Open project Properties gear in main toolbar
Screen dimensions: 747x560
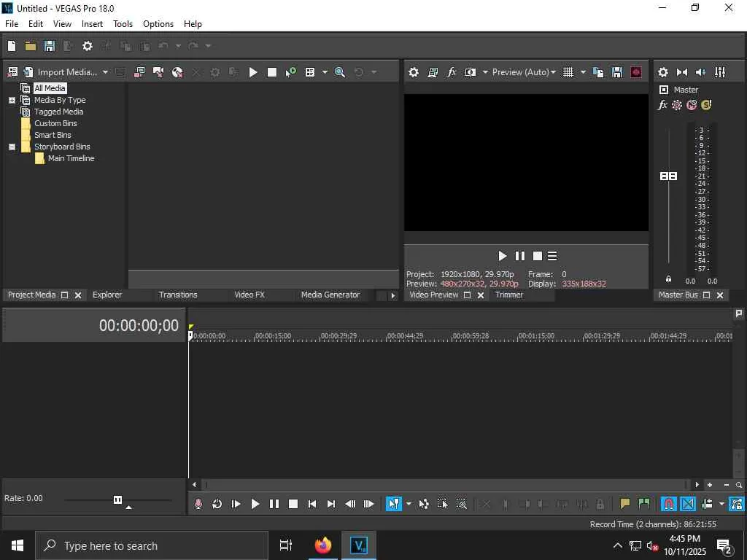(88, 46)
